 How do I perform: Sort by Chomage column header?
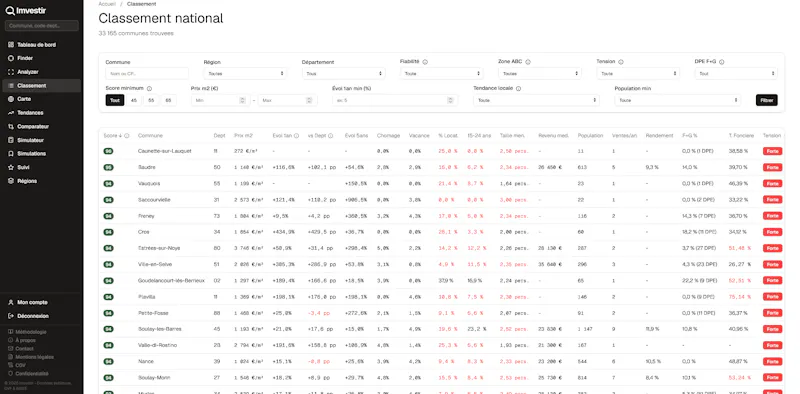tap(388, 136)
